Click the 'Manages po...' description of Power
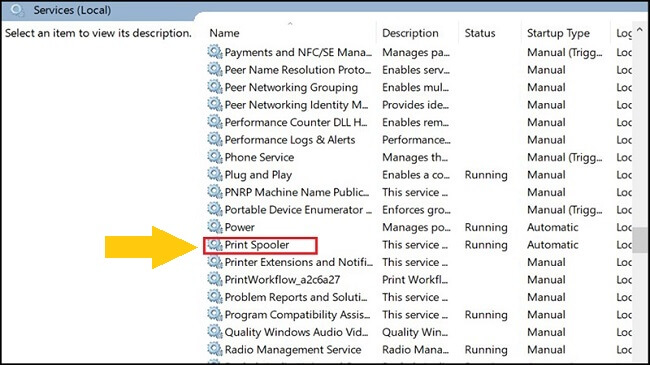Viewport: 650px width, 365px height. coord(416,227)
